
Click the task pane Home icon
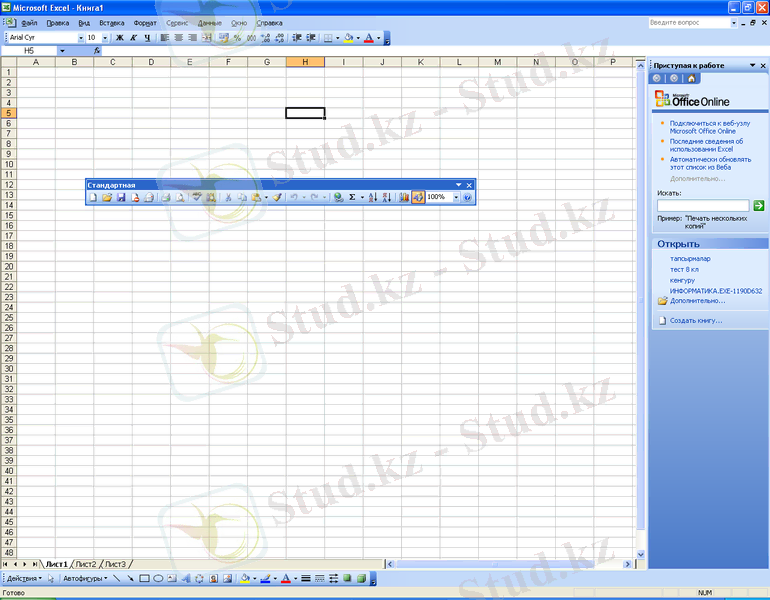(691, 78)
